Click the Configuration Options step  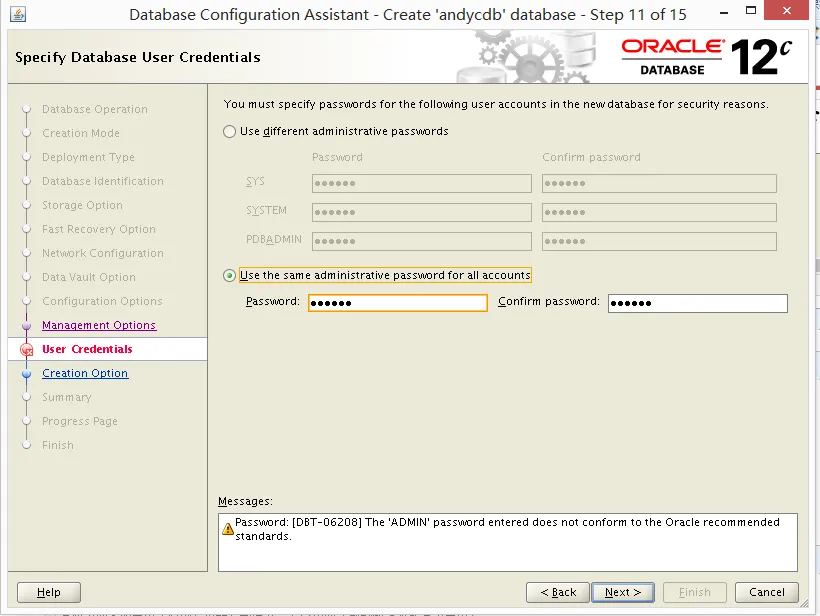pyautogui.click(x=102, y=302)
